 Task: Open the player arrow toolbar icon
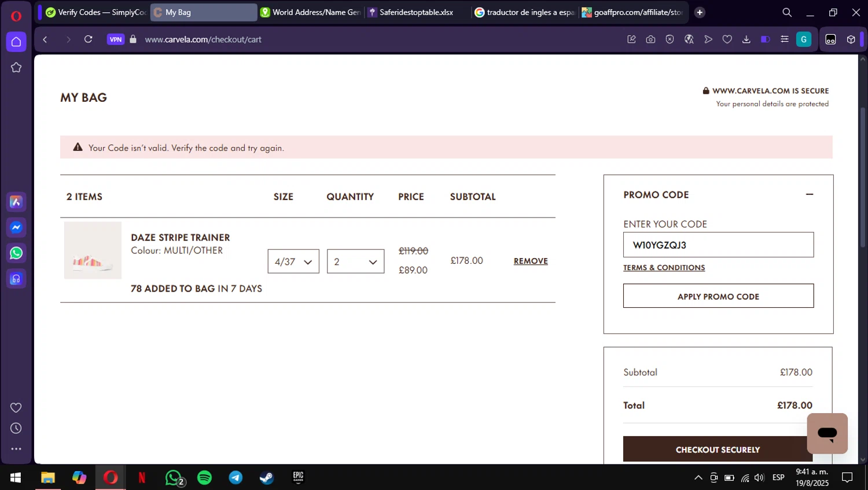pos(708,39)
